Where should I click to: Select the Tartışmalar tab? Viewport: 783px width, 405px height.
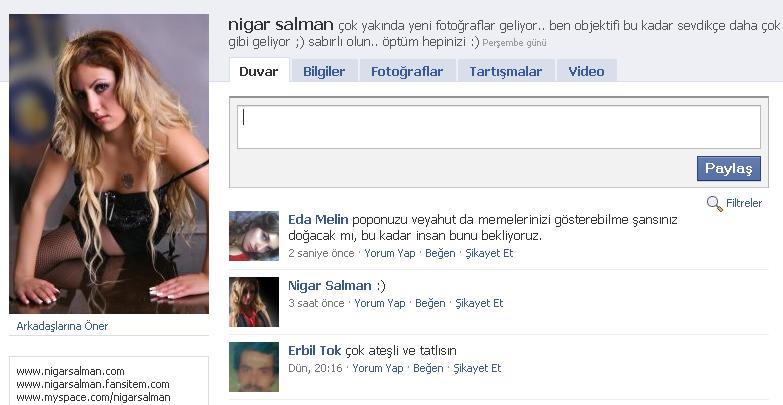[505, 71]
